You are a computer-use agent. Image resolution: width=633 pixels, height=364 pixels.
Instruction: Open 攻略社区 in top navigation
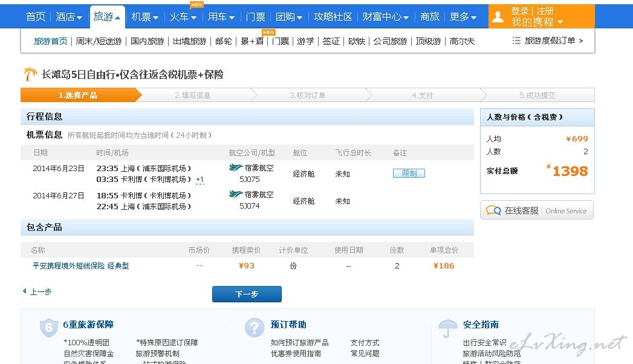333,16
